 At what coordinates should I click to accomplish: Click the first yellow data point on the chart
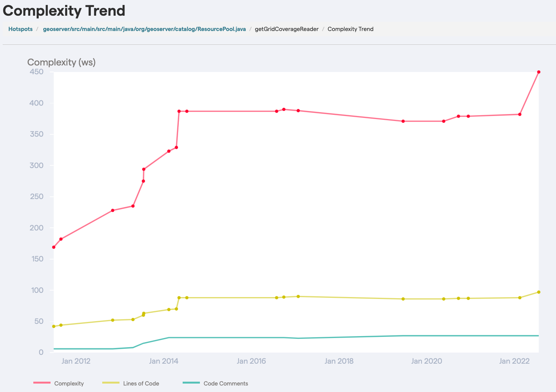coord(53,326)
